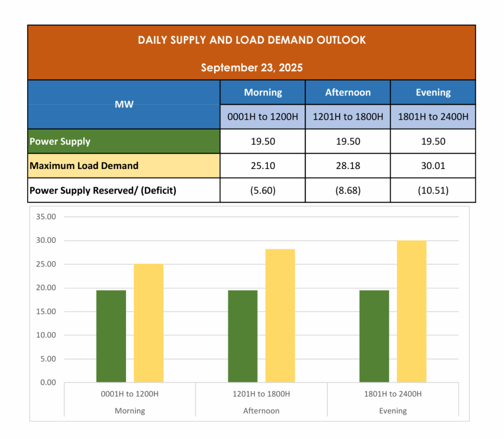Select the September 23, 2025 date text

252,68
